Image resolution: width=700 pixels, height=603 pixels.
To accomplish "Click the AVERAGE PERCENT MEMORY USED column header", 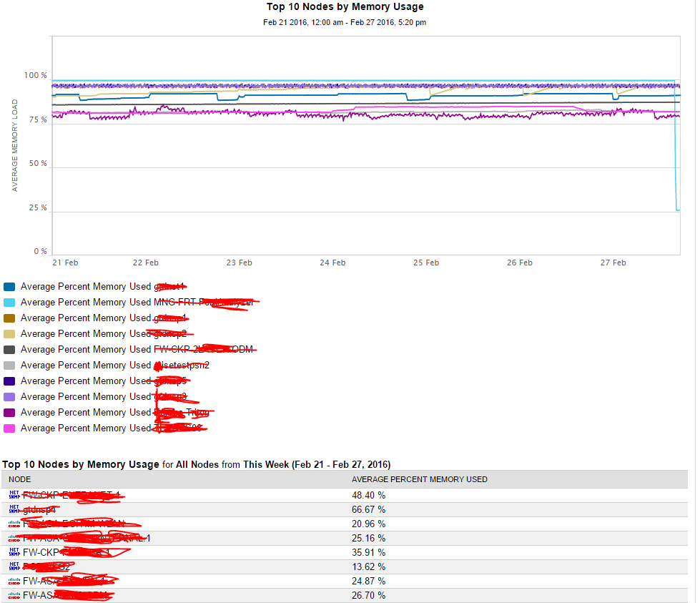I will (420, 479).
